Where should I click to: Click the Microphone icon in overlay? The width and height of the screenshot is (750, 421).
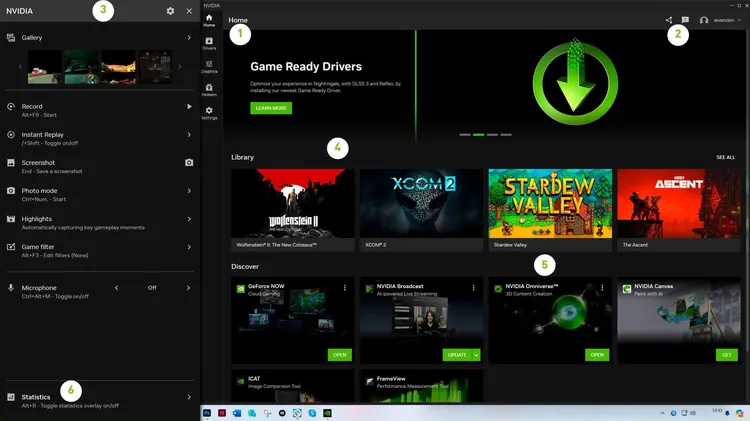(x=11, y=288)
